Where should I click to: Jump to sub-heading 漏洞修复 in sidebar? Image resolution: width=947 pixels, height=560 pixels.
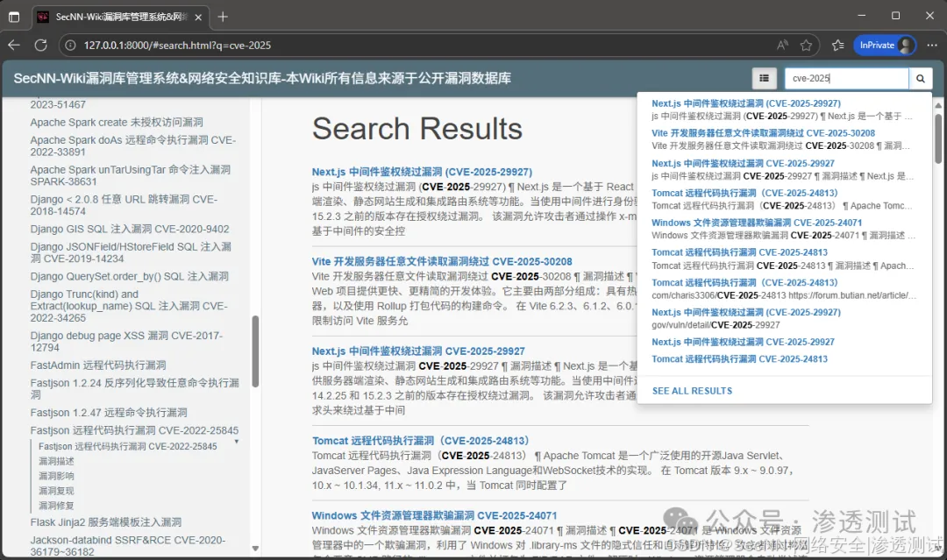pos(56,506)
